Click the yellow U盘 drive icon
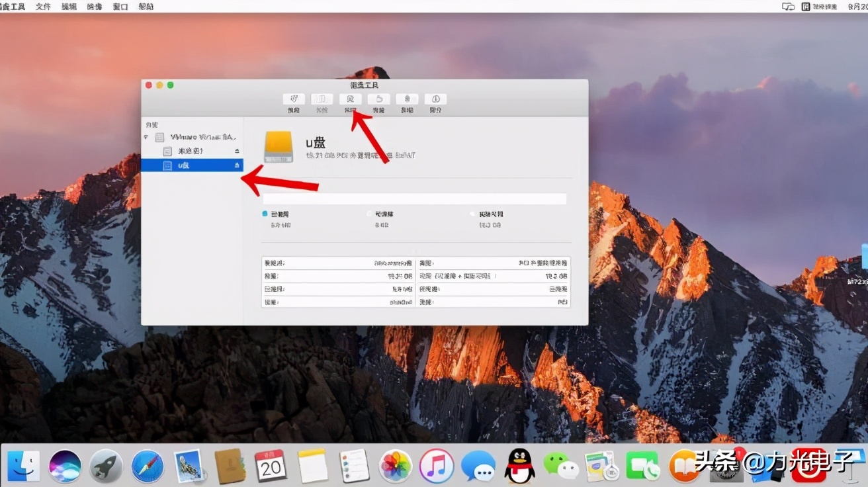Screen dimensions: 868x487 point(279,146)
